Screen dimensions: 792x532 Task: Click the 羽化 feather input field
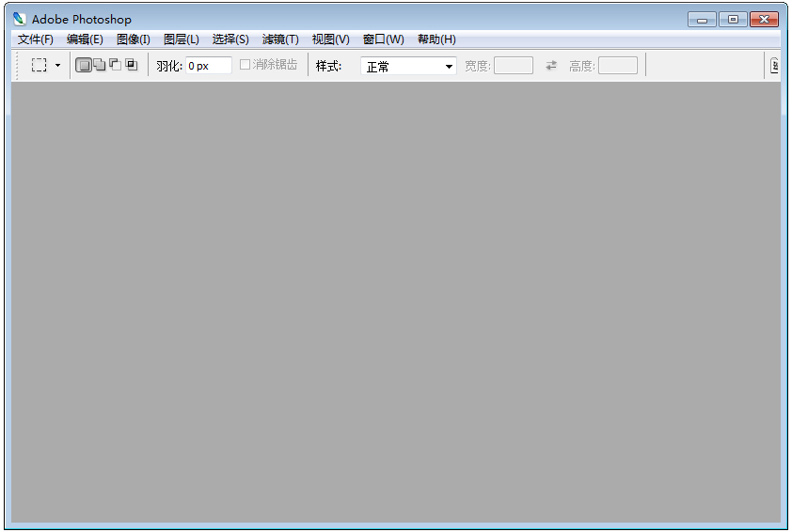tap(208, 66)
